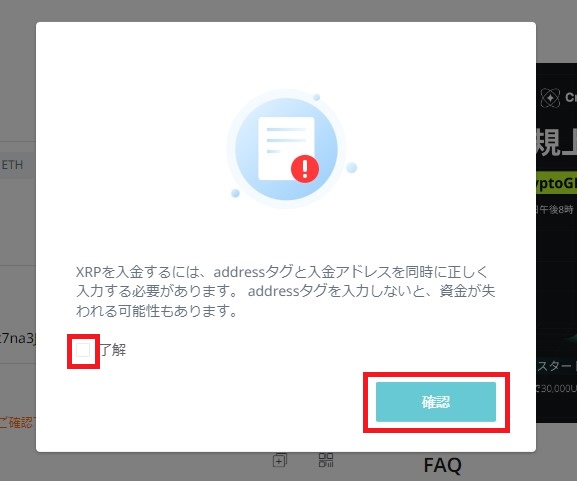Click the document warning illustration
Viewport: 577px width, 481px height.
point(287,149)
